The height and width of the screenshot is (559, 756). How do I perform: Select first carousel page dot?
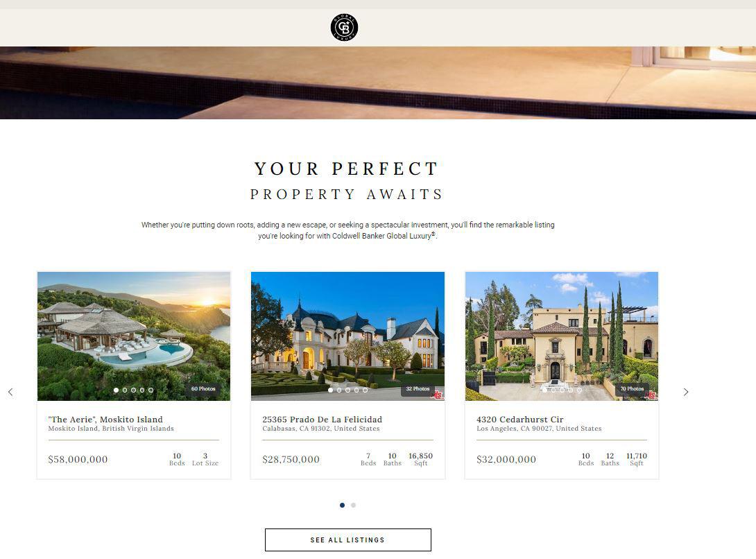pos(343,505)
